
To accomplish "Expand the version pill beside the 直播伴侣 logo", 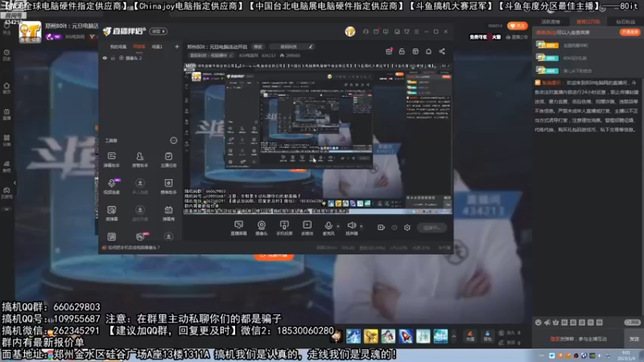I will coord(158,31).
